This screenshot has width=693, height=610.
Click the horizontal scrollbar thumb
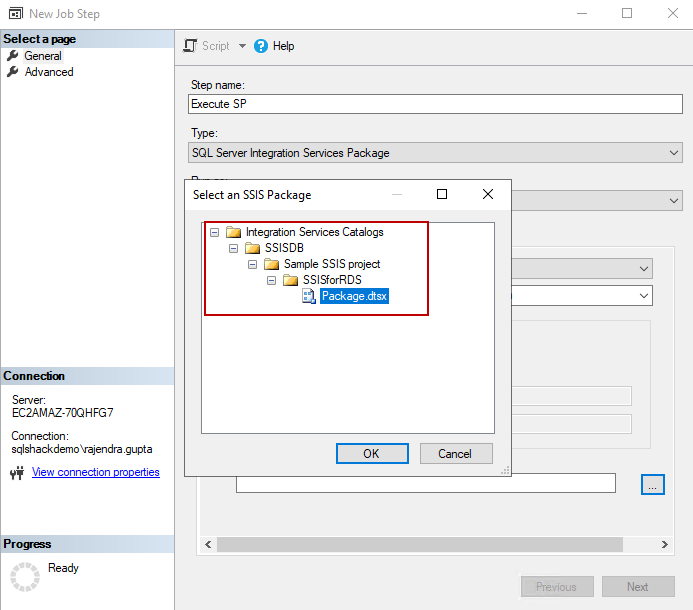tap(420, 545)
